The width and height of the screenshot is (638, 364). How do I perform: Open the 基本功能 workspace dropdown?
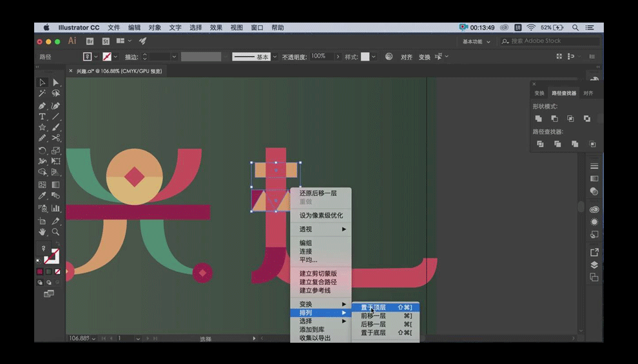point(476,41)
